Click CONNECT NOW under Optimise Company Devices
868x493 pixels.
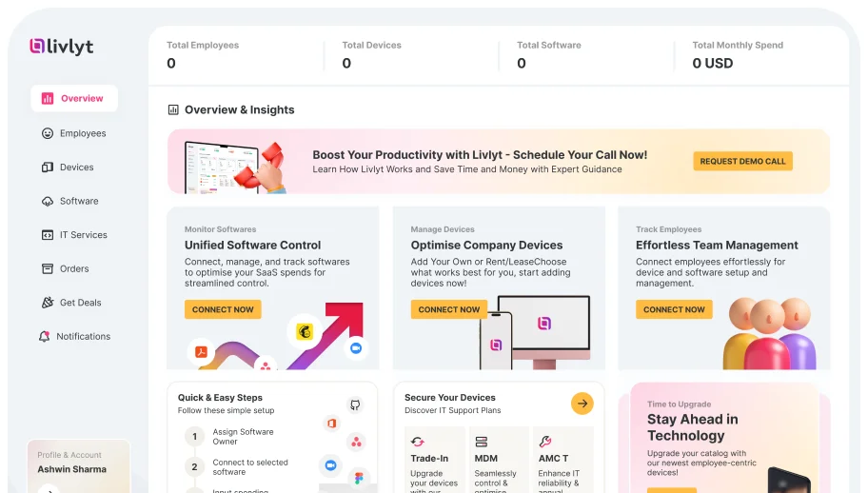tap(449, 309)
